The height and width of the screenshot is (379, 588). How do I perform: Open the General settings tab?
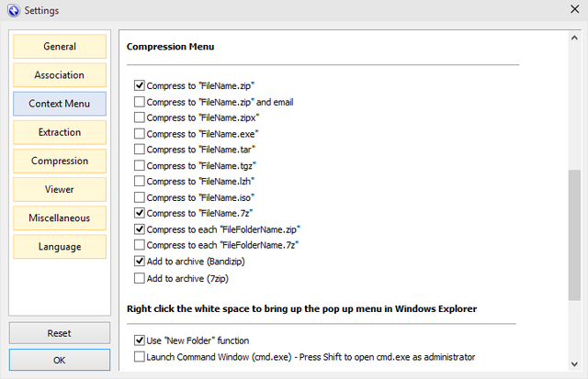point(60,46)
